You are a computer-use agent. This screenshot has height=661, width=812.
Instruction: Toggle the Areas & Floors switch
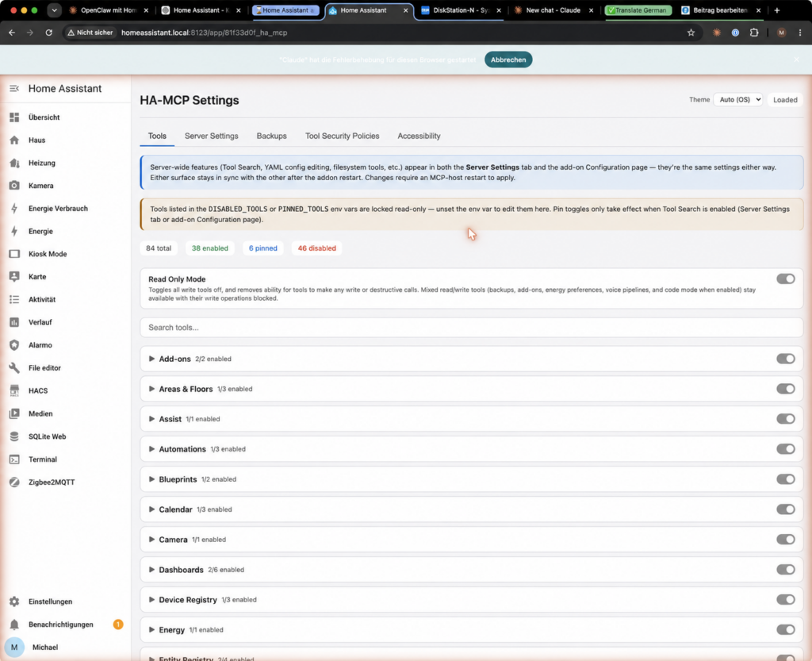786,389
